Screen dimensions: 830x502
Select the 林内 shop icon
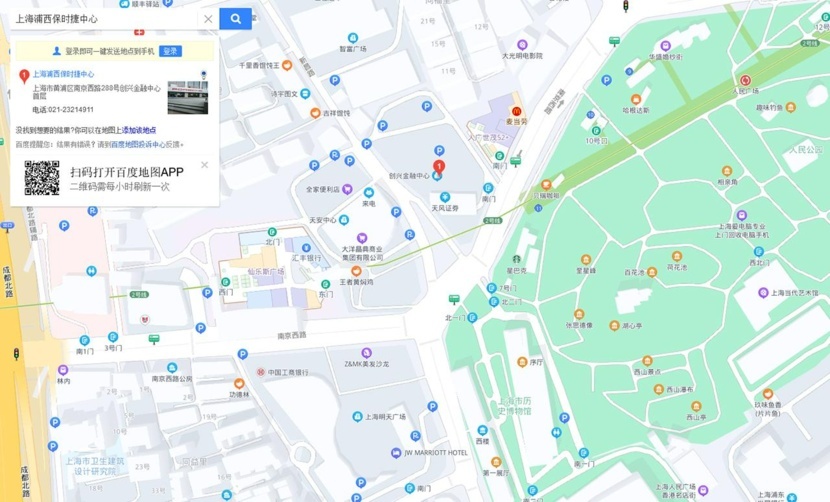[x=63, y=370]
